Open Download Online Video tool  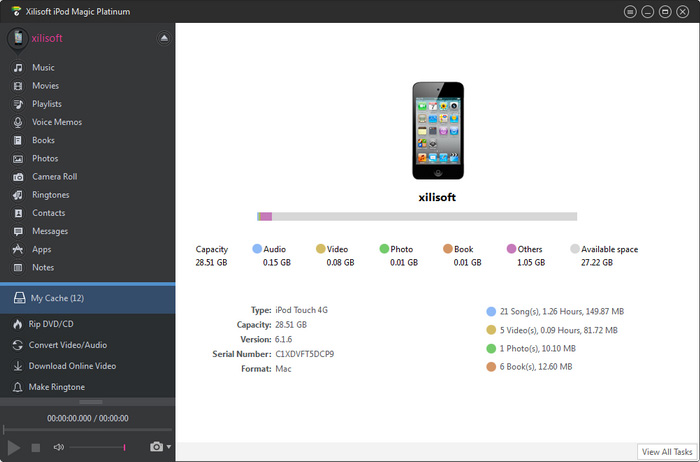click(x=72, y=366)
